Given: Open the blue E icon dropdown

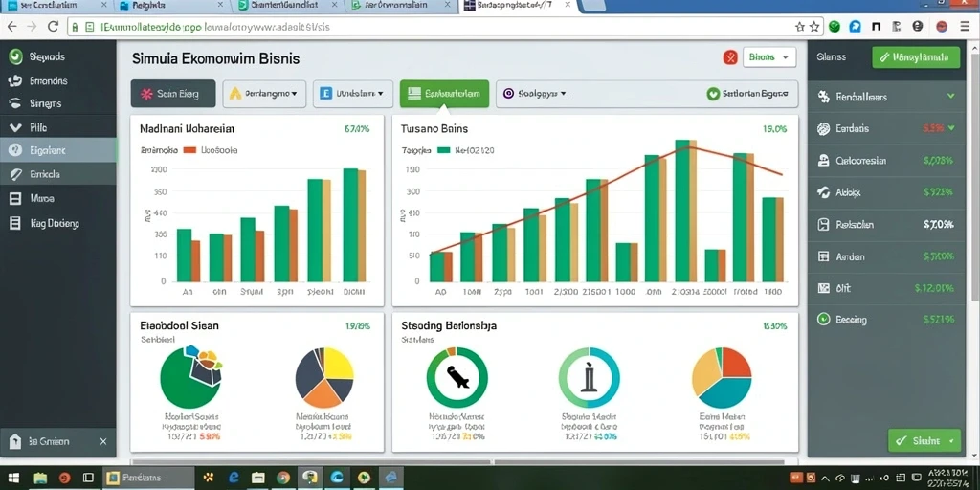Looking at the screenshot, I should pos(353,94).
